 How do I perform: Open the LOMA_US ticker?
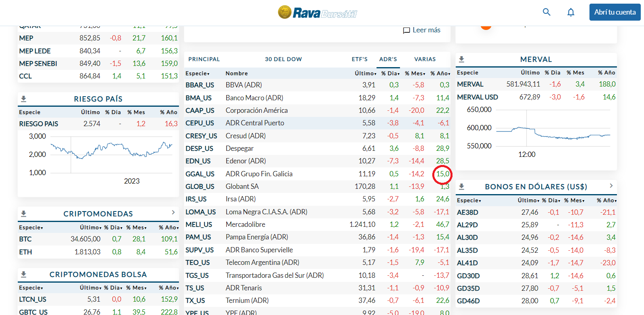pyautogui.click(x=201, y=212)
